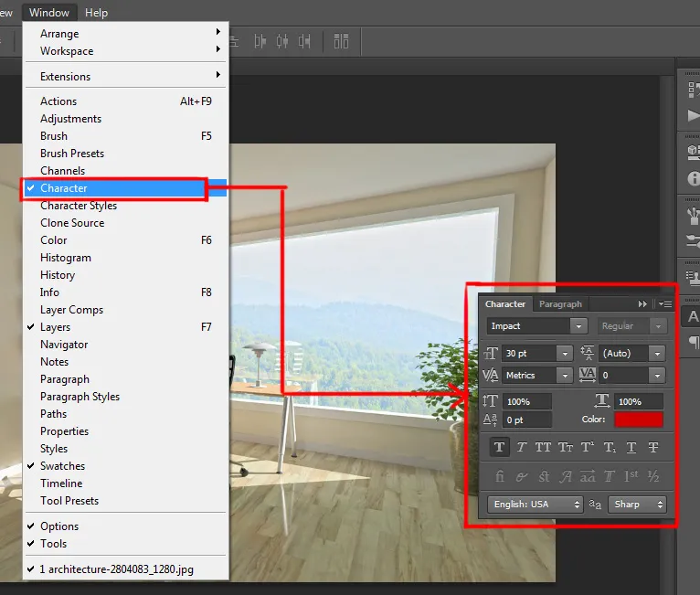
Task: Click the anti-aliasing aa icon
Action: point(595,505)
